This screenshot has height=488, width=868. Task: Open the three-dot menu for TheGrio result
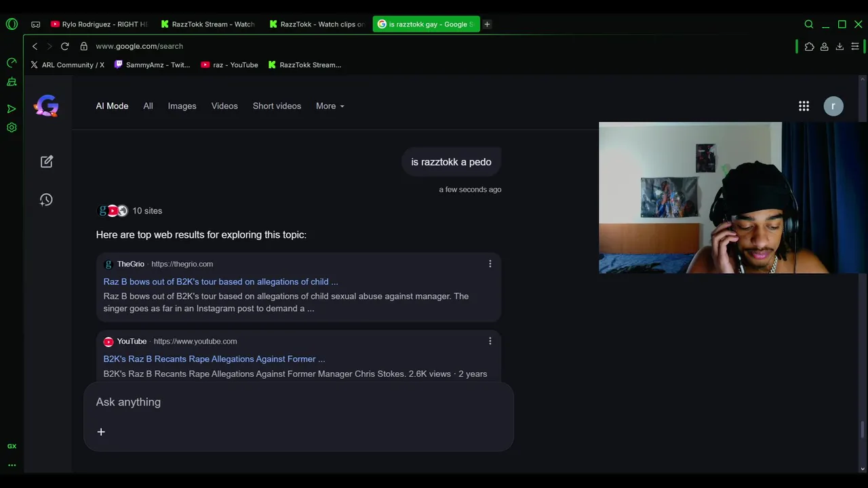tap(490, 264)
